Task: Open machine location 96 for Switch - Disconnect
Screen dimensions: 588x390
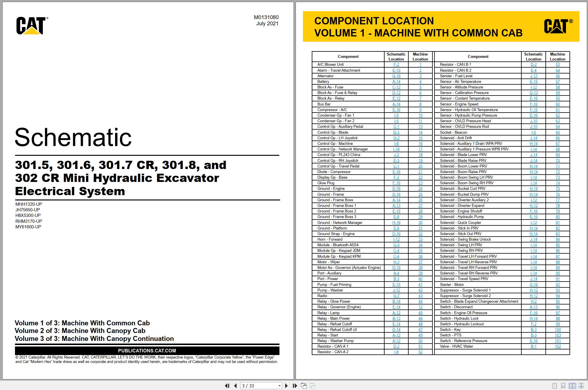Action: coord(557,307)
